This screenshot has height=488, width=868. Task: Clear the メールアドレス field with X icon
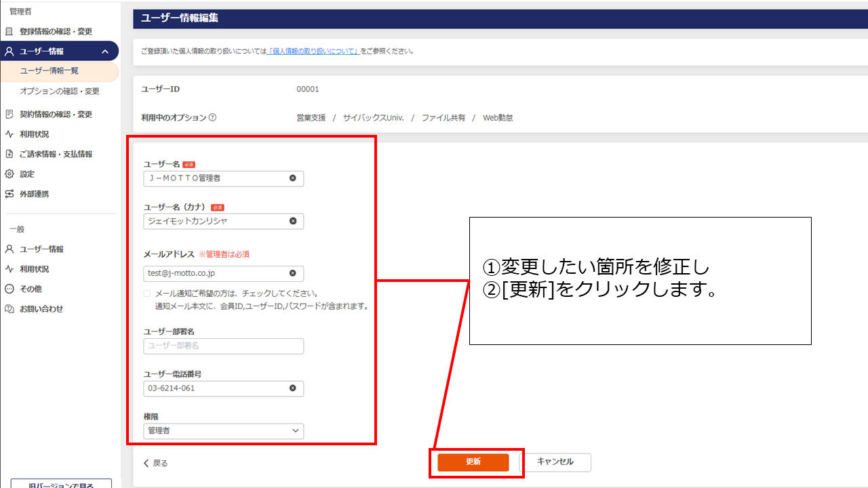(x=293, y=273)
